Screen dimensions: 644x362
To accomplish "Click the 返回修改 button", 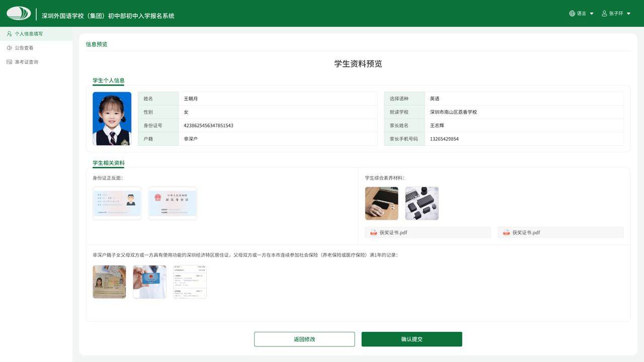I will point(304,339).
